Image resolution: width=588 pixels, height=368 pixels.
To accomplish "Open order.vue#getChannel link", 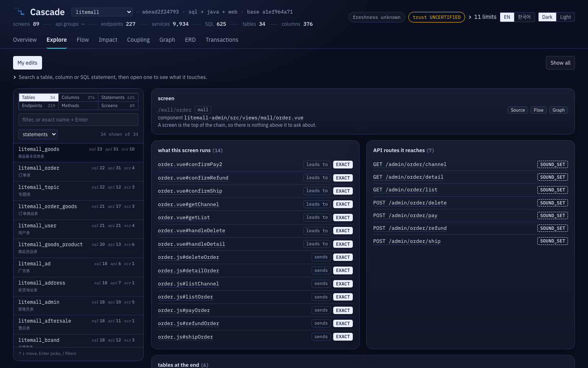I will (188, 204).
